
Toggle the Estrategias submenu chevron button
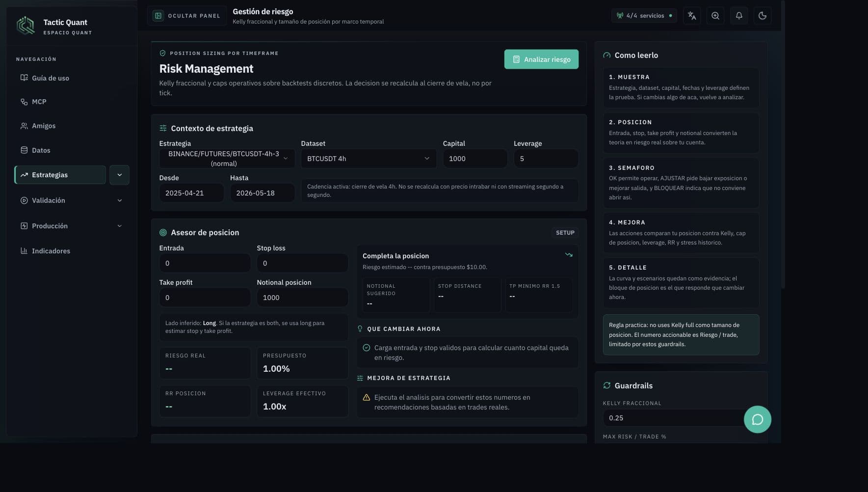point(119,175)
